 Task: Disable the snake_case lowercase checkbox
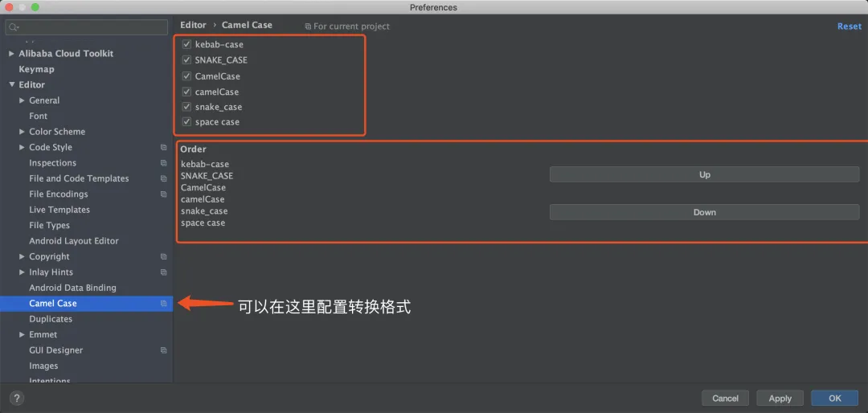pos(186,106)
